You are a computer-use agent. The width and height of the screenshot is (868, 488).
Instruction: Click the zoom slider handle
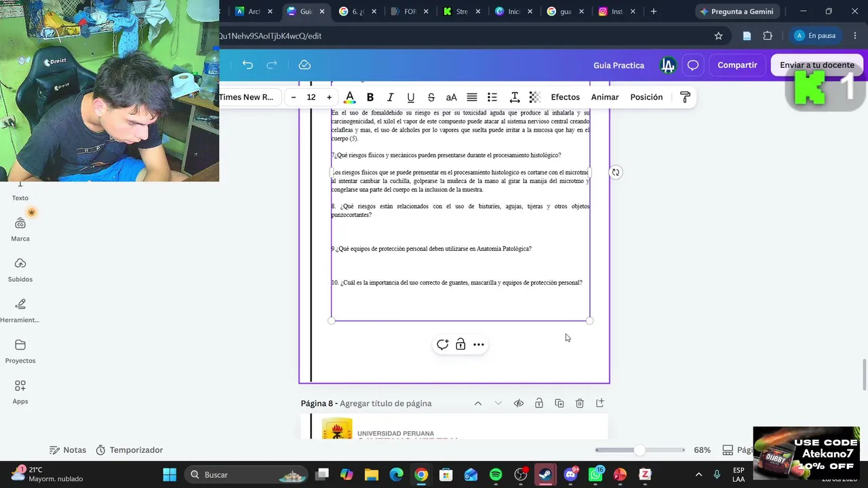[x=639, y=450]
